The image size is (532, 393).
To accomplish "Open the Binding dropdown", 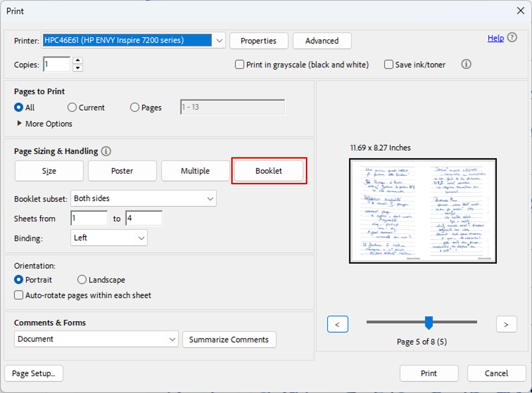I will 109,238.
